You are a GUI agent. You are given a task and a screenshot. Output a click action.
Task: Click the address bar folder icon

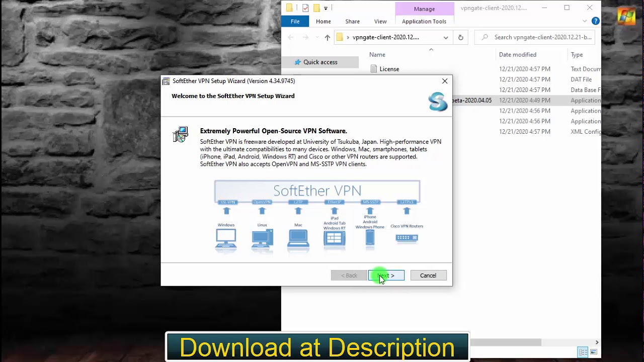click(x=340, y=37)
